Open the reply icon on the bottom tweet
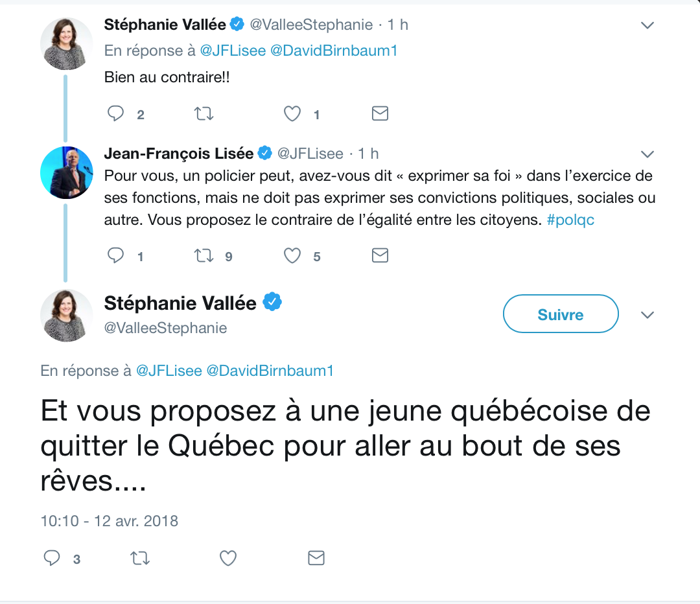The width and height of the screenshot is (700, 604). 52,557
